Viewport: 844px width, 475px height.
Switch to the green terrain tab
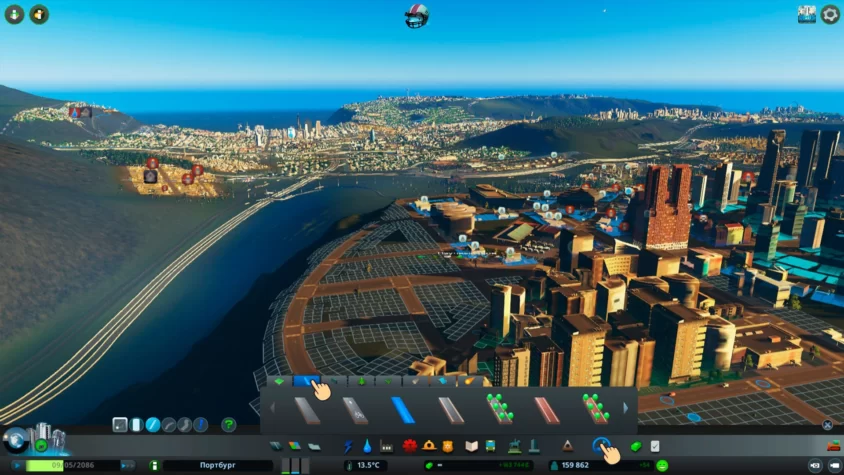coord(279,381)
